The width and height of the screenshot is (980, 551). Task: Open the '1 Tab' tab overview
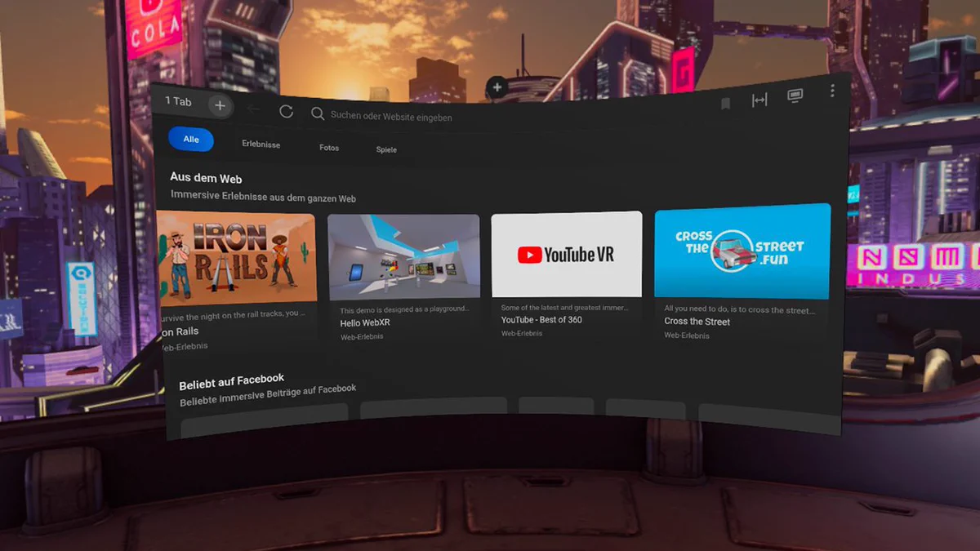click(178, 101)
